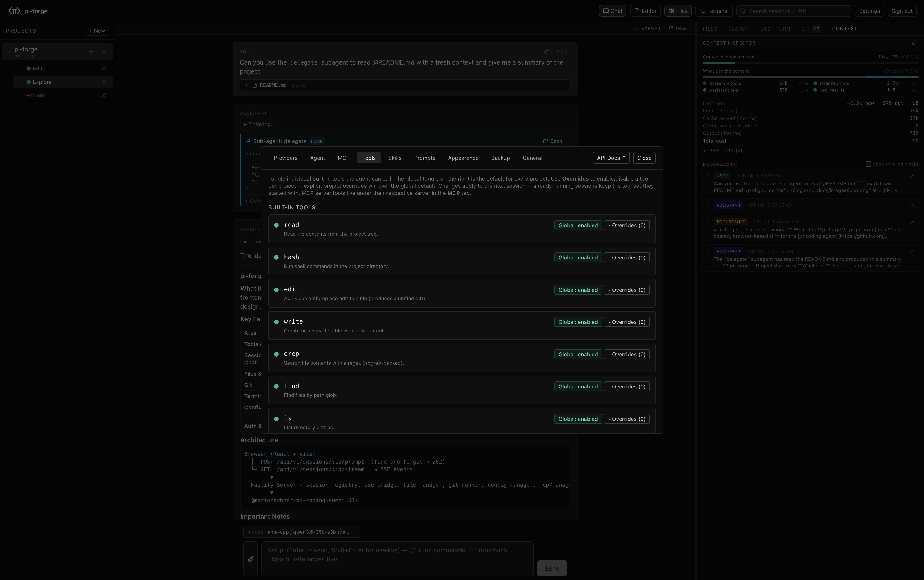Close the pi-forge project with its X
The height and width of the screenshot is (580, 924).
tap(104, 52)
